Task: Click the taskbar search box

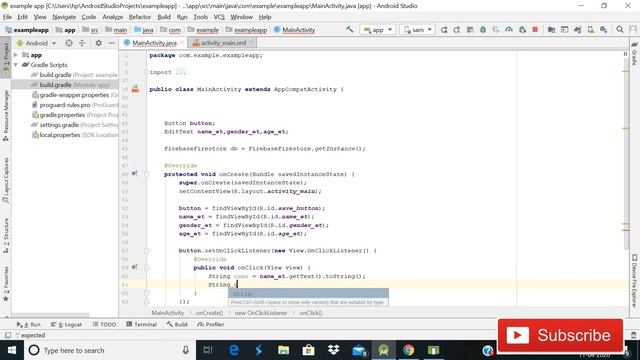Action: click(109, 350)
